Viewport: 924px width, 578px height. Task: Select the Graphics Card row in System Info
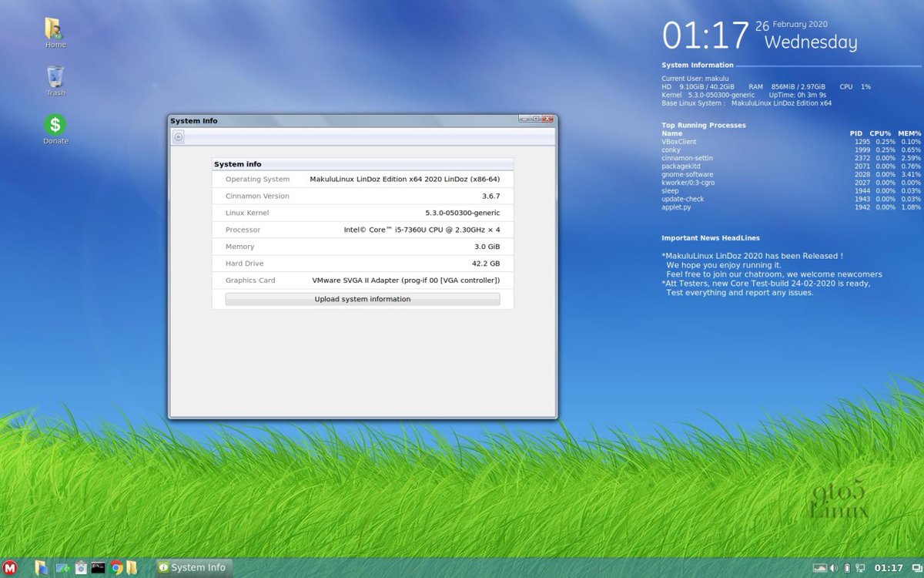[362, 280]
